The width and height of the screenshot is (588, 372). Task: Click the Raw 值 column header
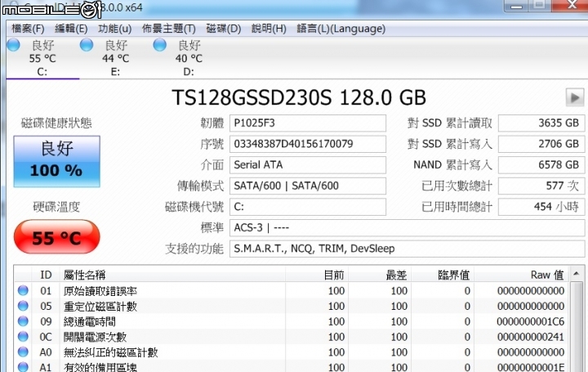click(x=522, y=275)
